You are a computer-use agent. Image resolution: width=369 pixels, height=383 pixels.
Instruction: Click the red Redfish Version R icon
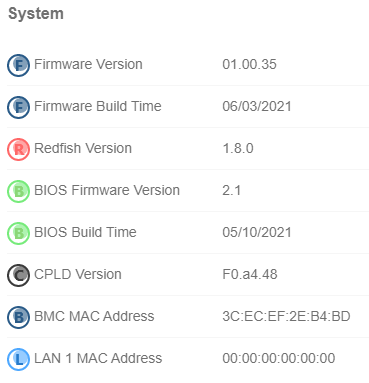[x=18, y=149]
